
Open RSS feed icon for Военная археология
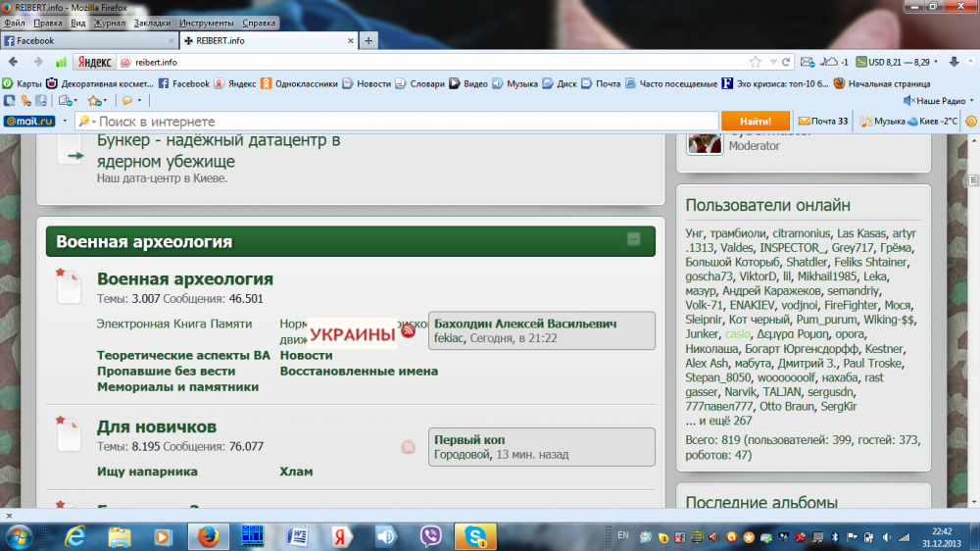[408, 330]
